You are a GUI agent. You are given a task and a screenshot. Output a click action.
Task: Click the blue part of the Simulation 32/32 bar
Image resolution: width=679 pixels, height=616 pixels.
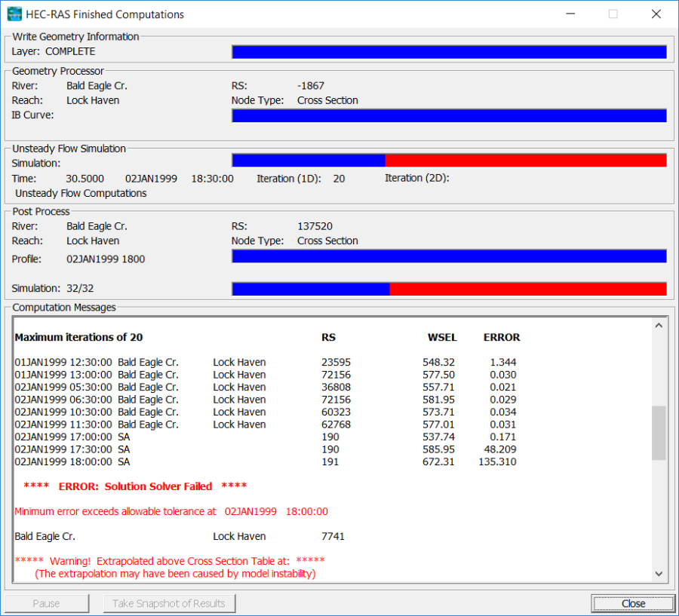point(310,289)
